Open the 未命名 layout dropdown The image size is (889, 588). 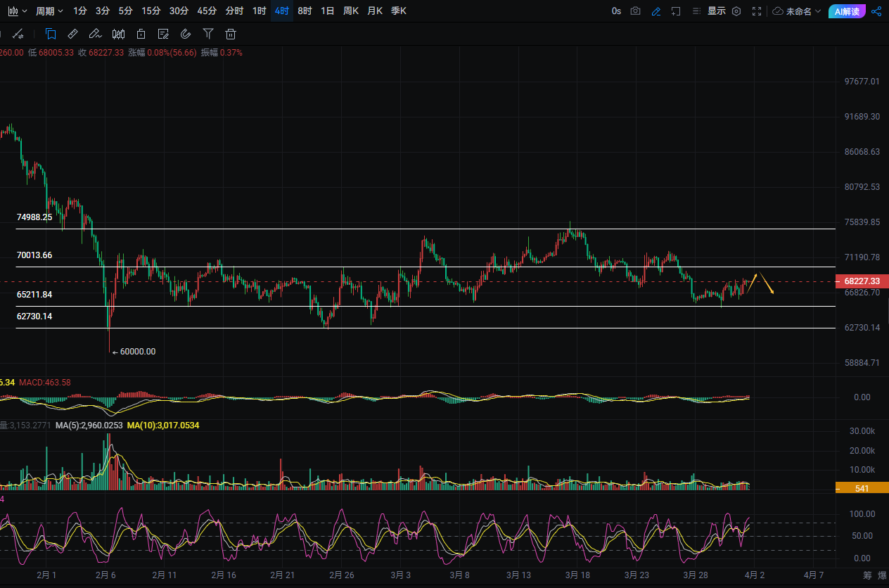(797, 11)
